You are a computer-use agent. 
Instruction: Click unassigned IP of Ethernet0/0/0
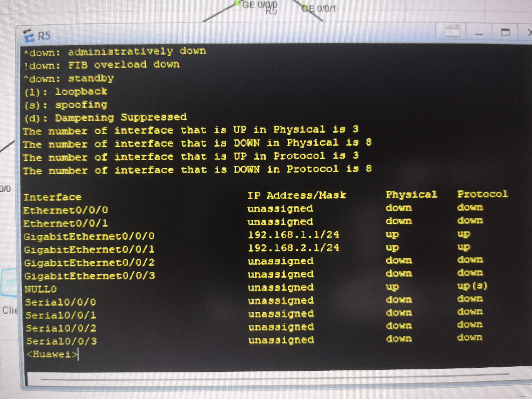click(x=280, y=208)
